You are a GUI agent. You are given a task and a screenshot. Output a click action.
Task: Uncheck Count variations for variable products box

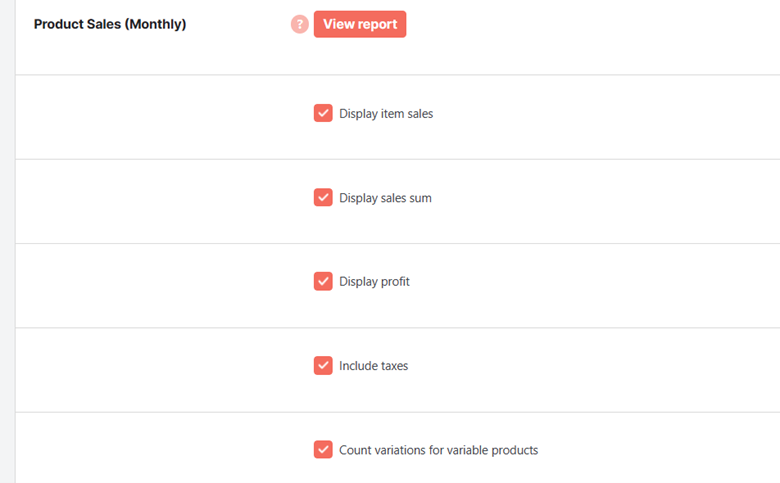point(323,449)
